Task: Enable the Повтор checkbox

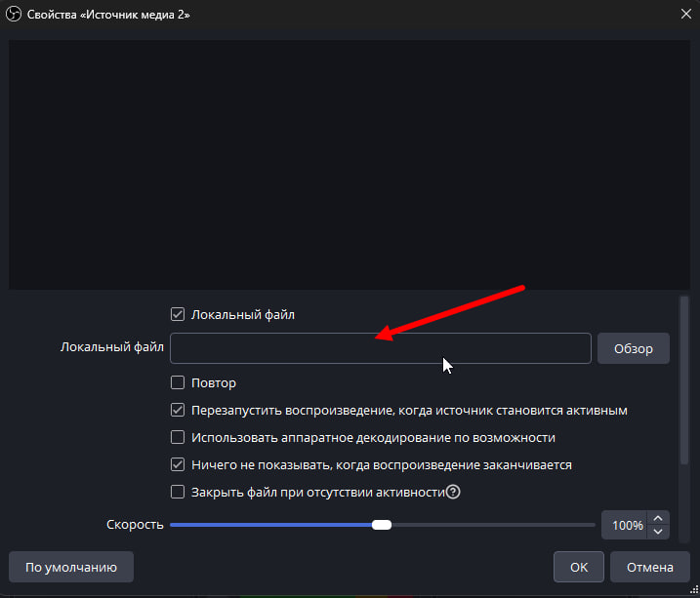Action: (x=178, y=383)
